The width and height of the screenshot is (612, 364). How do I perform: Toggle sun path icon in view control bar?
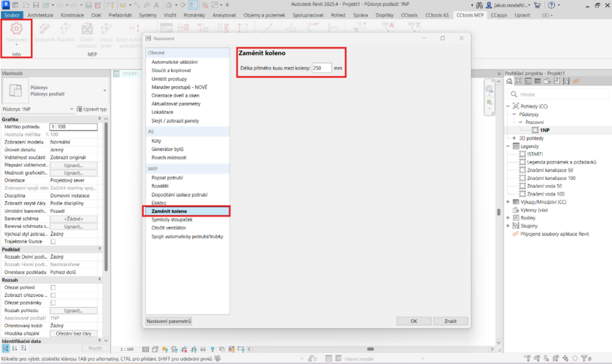pos(165,349)
